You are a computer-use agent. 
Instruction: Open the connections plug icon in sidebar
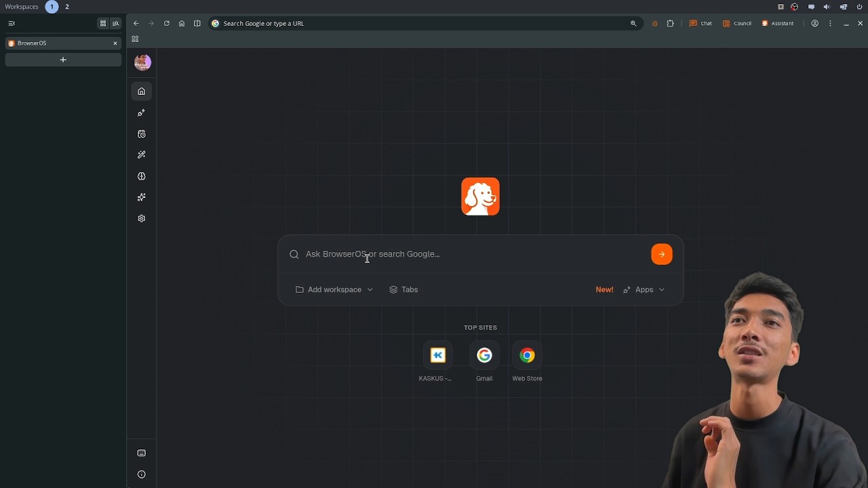coord(141,113)
